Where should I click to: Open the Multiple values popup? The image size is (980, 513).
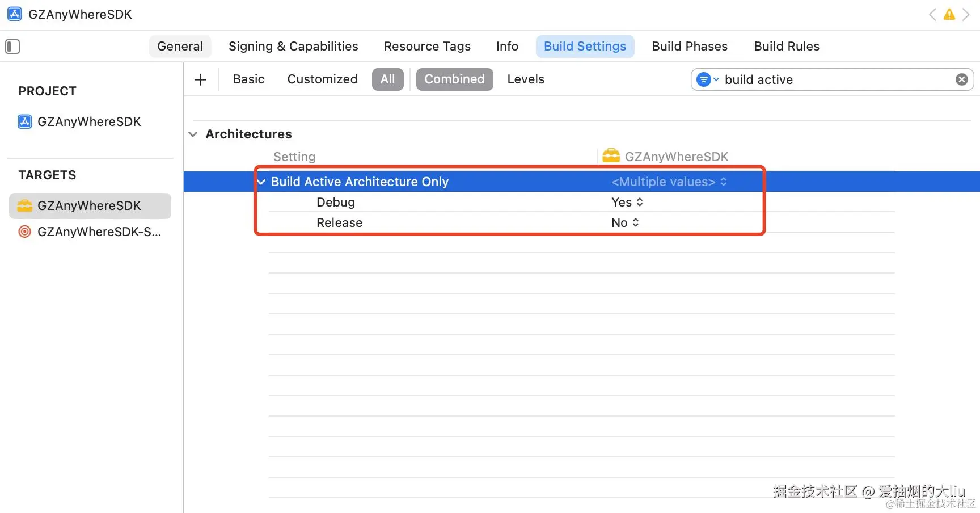pyautogui.click(x=669, y=182)
